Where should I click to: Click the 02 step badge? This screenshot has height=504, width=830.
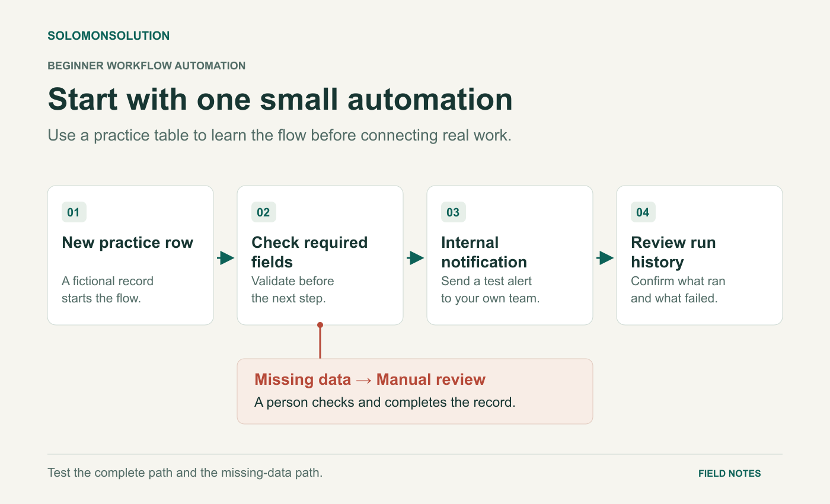coord(264,212)
